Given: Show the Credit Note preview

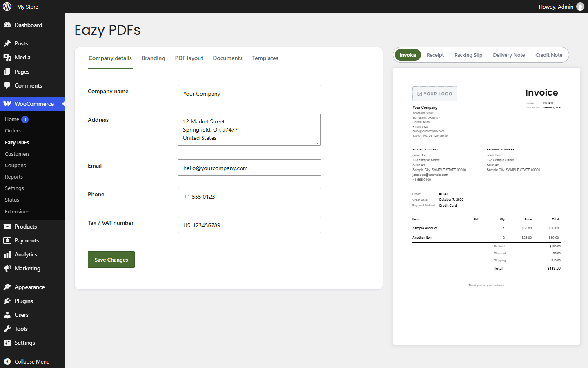Looking at the screenshot, I should pyautogui.click(x=549, y=55).
